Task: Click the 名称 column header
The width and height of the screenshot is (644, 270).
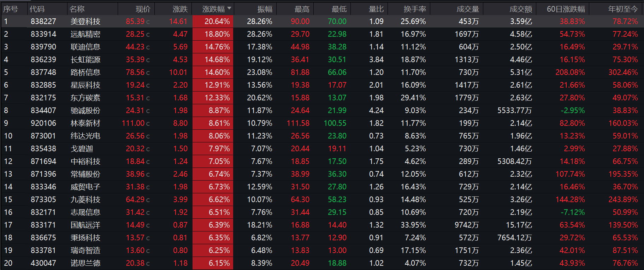Action: point(77,9)
